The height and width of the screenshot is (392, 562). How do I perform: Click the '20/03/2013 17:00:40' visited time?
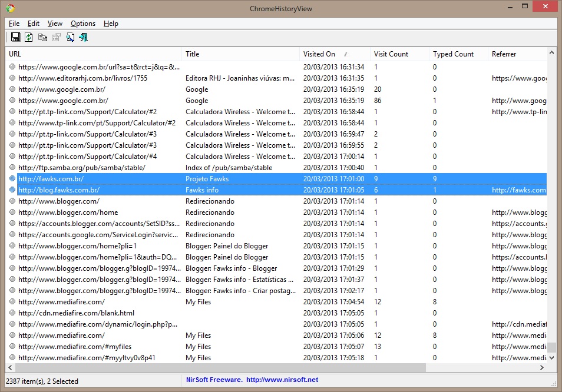tap(333, 168)
